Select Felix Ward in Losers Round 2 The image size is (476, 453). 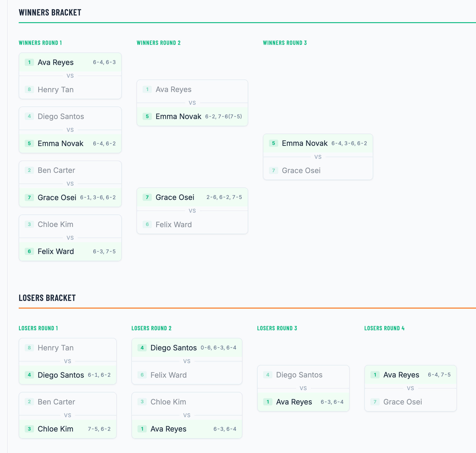[187, 375]
